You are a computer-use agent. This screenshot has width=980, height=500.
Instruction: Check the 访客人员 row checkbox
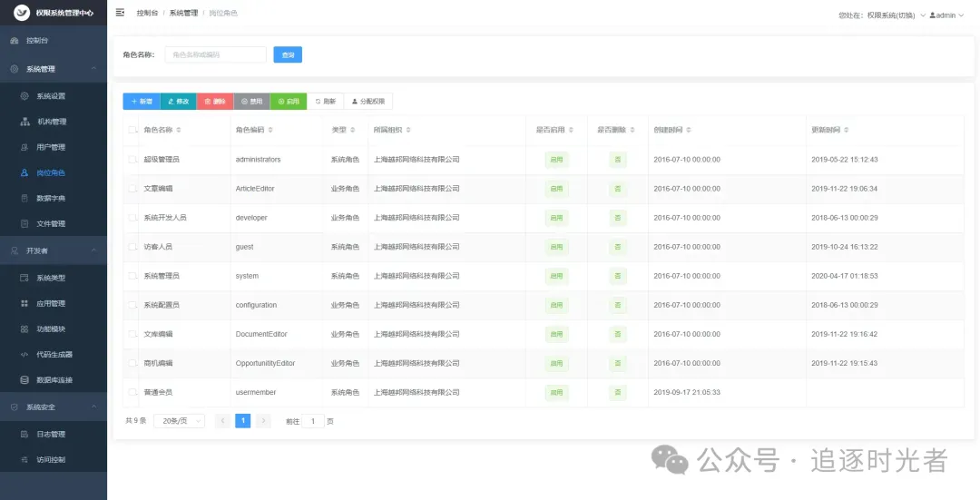click(x=132, y=247)
